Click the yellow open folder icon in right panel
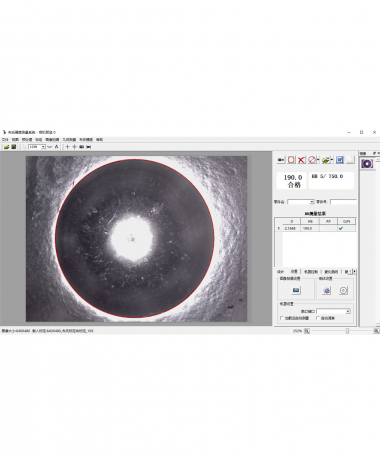Screen dimensions: 380x460 [x=326, y=160]
